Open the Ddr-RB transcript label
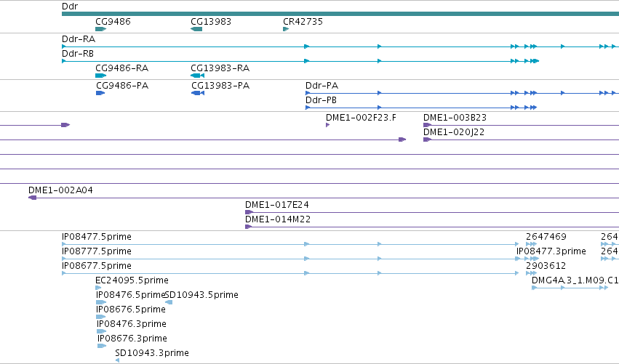This screenshot has width=619, height=364. click(78, 54)
